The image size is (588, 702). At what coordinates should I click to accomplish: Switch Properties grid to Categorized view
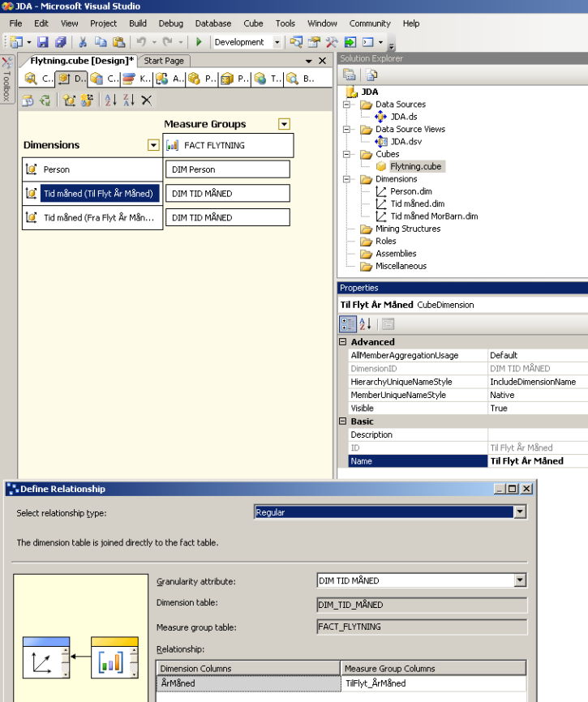[347, 324]
